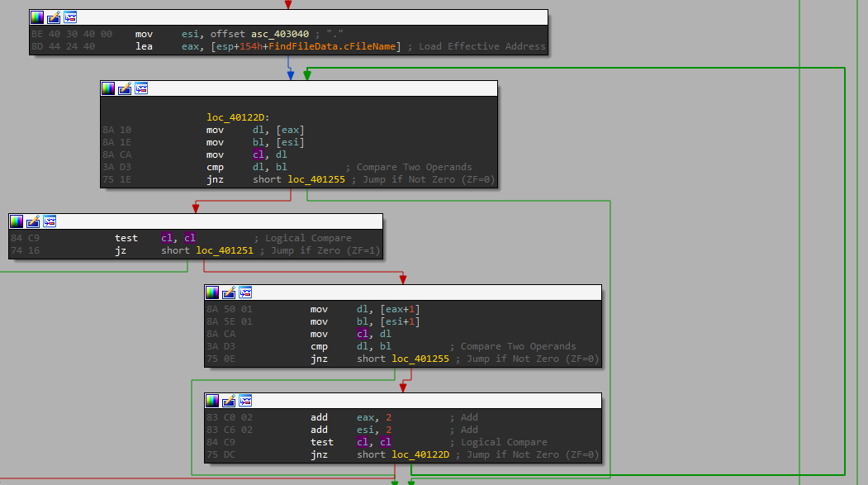This screenshot has height=485, width=868.
Task: Open color picker on the 'mov esi' top block
Action: [x=37, y=17]
